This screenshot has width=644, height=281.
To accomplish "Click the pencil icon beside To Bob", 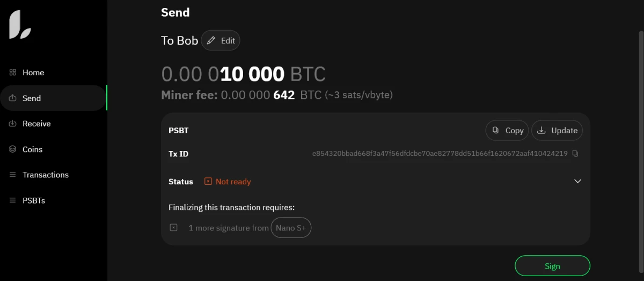I will click(x=211, y=41).
